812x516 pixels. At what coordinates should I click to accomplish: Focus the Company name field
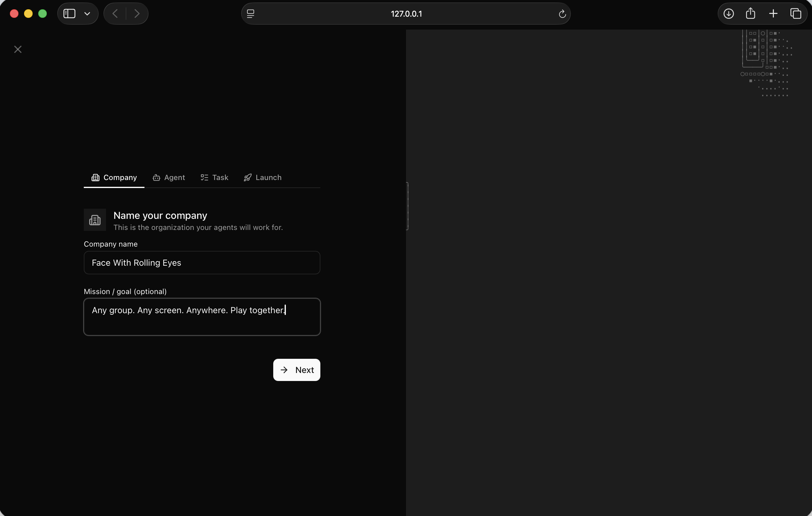202,263
